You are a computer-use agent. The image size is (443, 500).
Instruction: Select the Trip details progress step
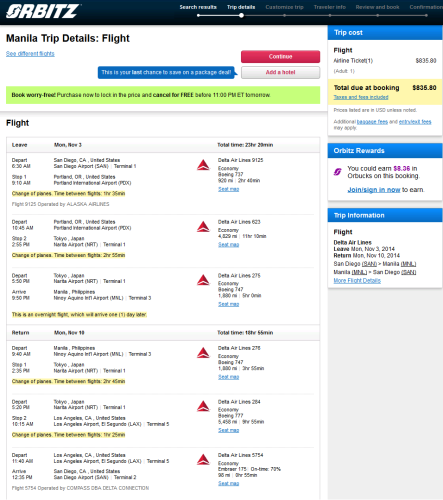[241, 7]
